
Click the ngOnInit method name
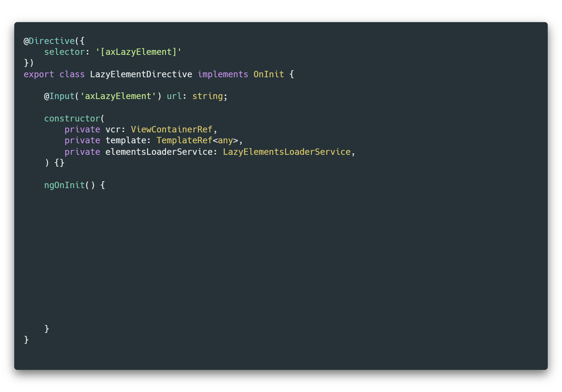65,185
